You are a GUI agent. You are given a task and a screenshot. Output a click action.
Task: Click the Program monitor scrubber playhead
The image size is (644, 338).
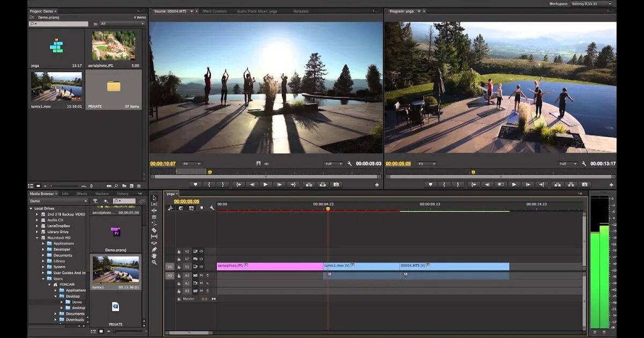pos(473,172)
